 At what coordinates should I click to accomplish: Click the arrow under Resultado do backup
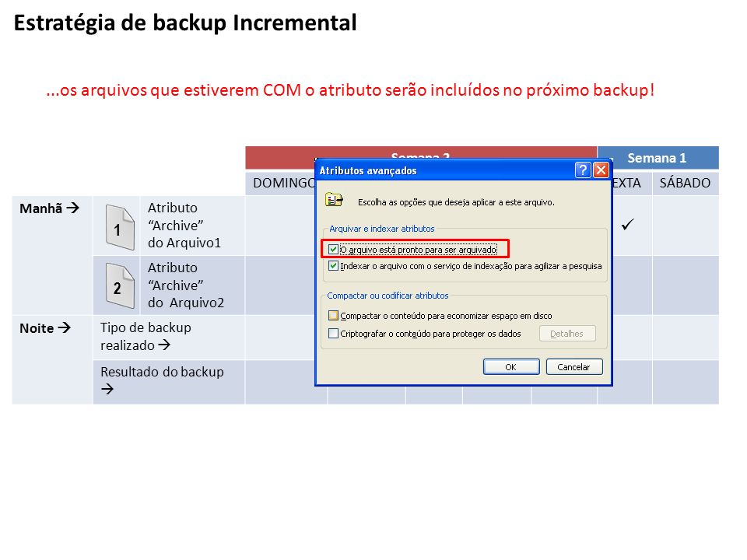tap(107, 389)
